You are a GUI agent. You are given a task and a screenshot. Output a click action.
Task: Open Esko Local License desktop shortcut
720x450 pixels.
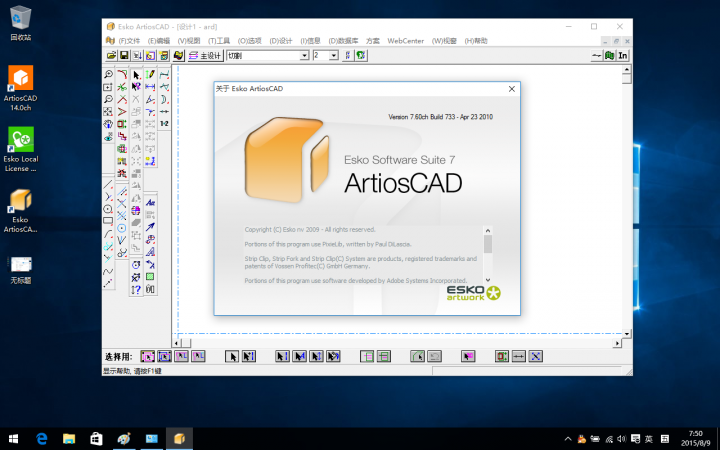click(20, 149)
